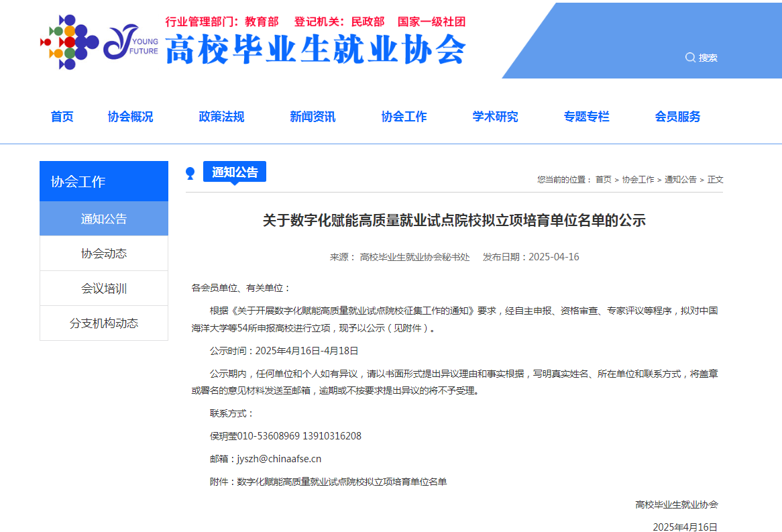Image resolution: width=782 pixels, height=532 pixels.
Task: Select 分支机构动态 in the sidebar
Action: tap(104, 323)
